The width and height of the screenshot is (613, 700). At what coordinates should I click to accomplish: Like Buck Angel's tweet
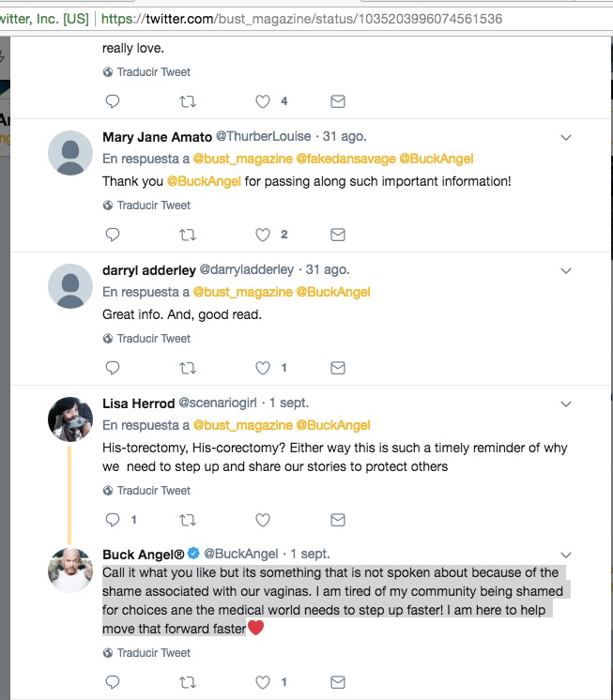(264, 682)
